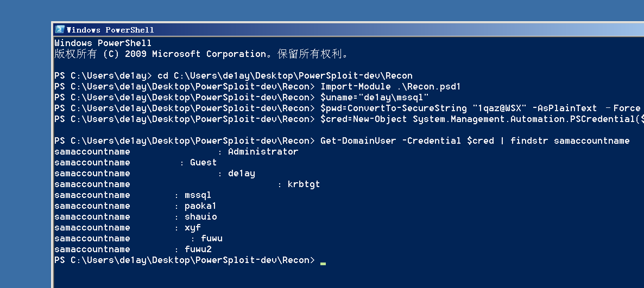Click the xyf account name in output
This screenshot has height=288, width=644.
192,228
